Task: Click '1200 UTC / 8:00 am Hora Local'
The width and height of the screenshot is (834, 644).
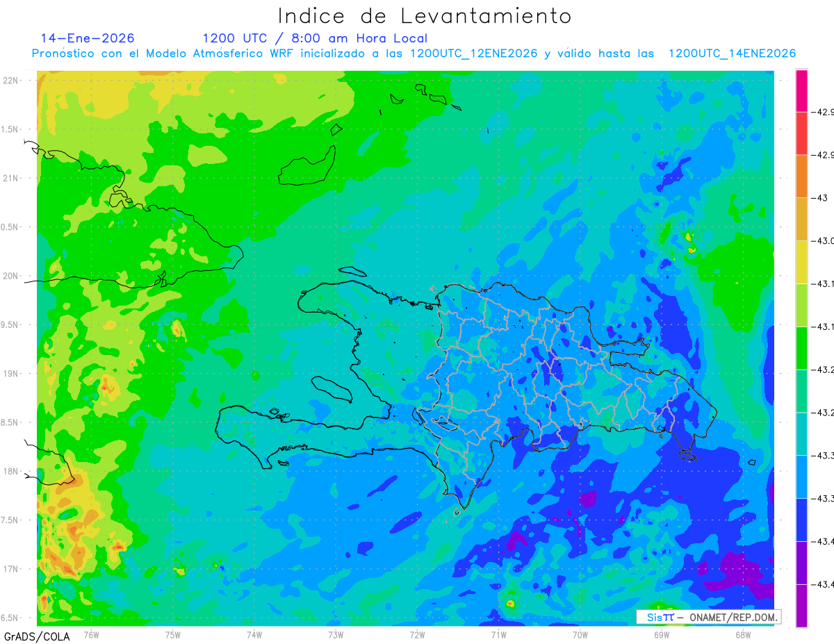Action: [315, 38]
